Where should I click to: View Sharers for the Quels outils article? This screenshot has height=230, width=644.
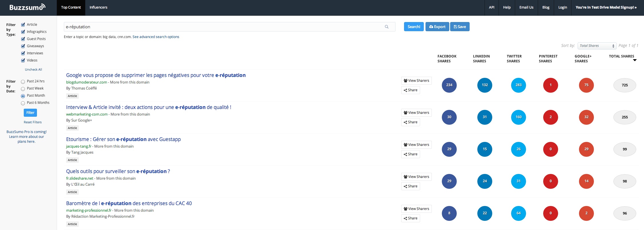[x=416, y=177]
